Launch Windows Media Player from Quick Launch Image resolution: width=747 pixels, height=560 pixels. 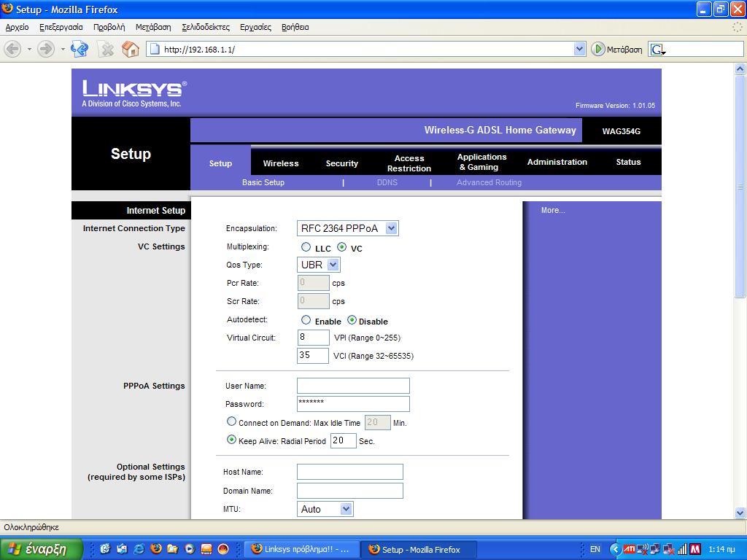click(x=190, y=549)
